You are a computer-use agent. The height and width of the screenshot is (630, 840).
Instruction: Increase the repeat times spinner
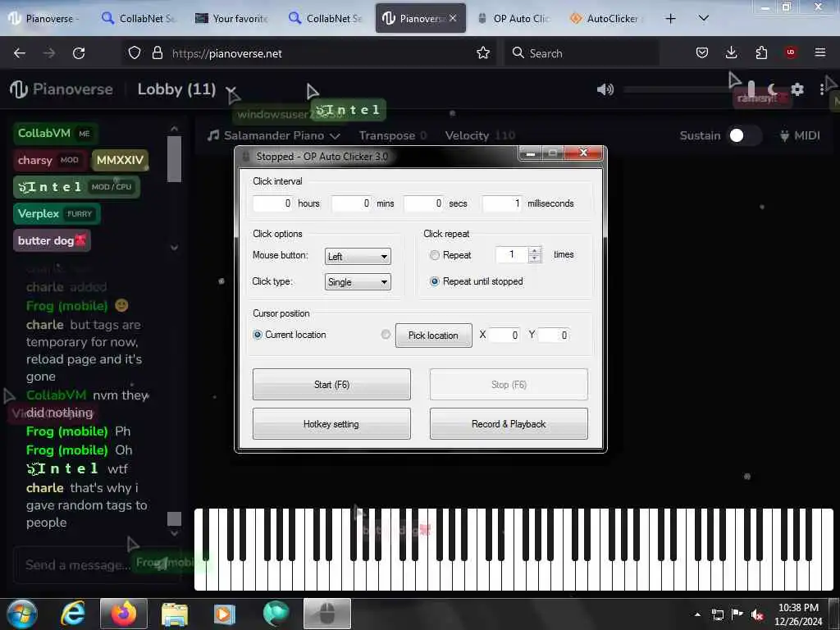(534, 251)
